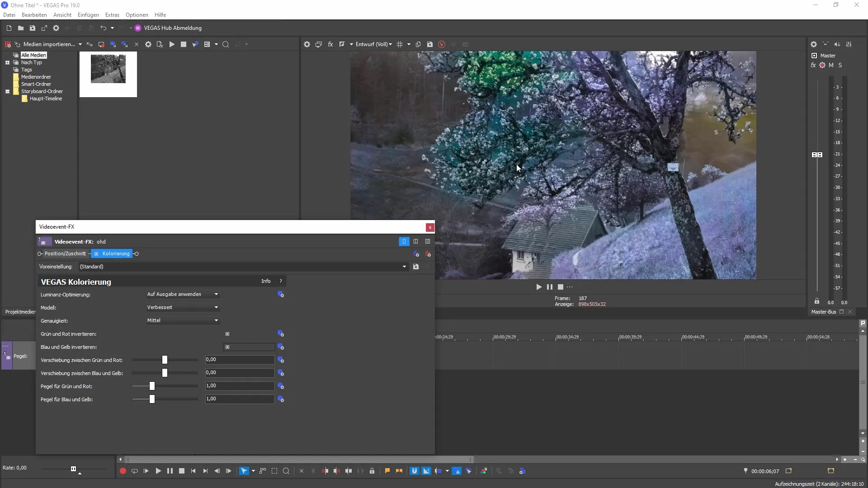Open the Ansicht menu
This screenshot has height=488, width=868.
tap(62, 15)
